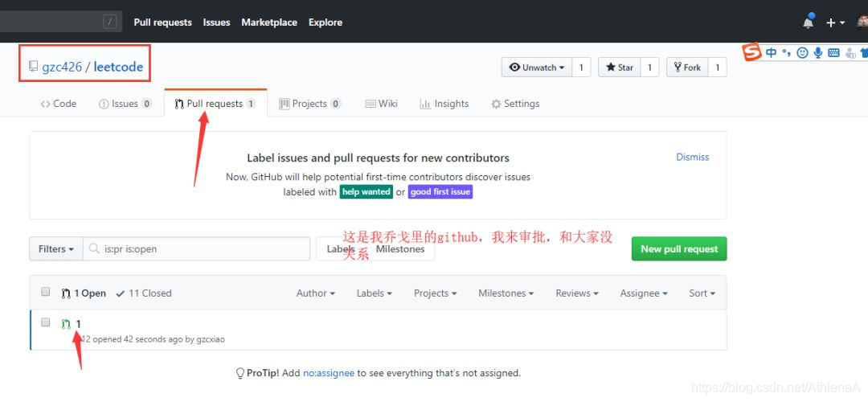Focus the is:pr is:open search field

197,249
